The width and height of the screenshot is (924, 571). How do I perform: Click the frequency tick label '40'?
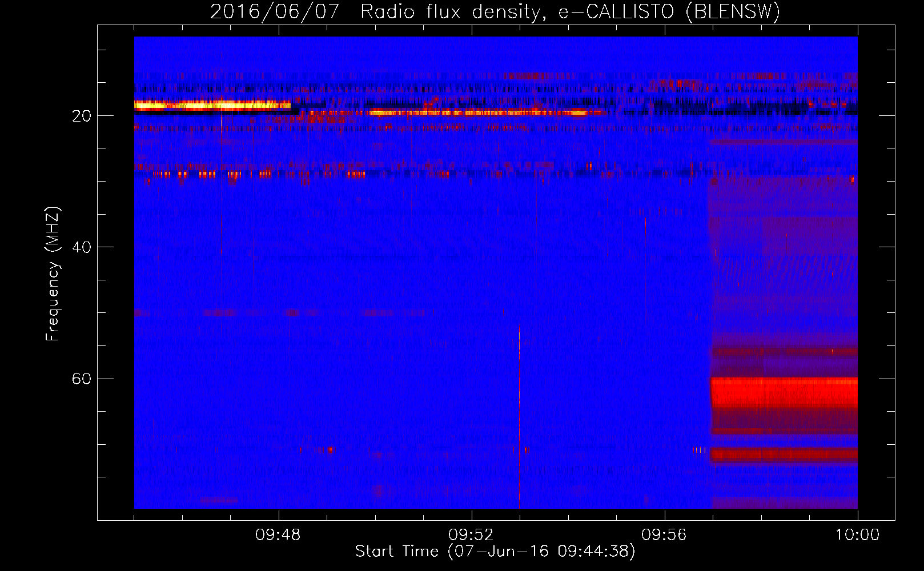[81, 247]
